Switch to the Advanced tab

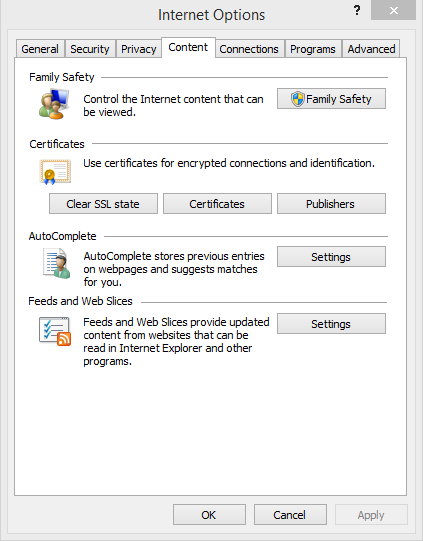[371, 49]
